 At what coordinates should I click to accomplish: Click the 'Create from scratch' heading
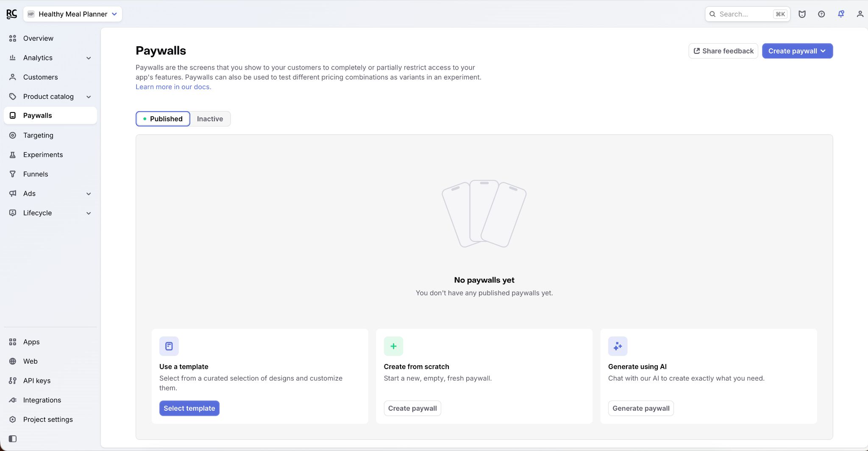(x=416, y=367)
